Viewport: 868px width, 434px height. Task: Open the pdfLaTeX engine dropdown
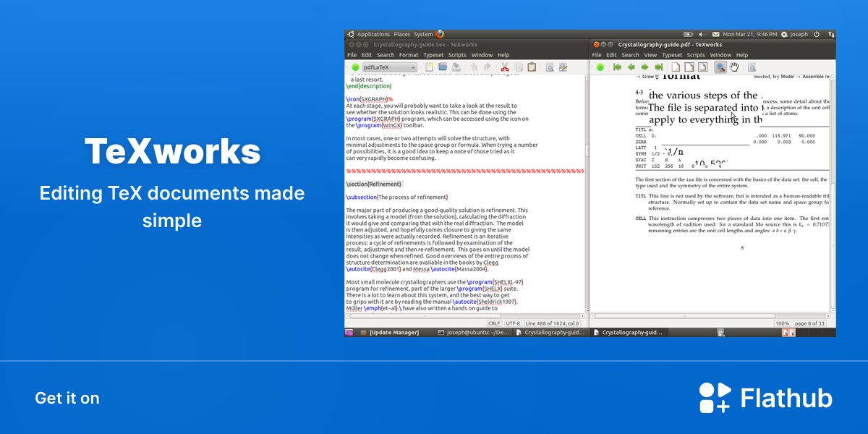pyautogui.click(x=389, y=67)
